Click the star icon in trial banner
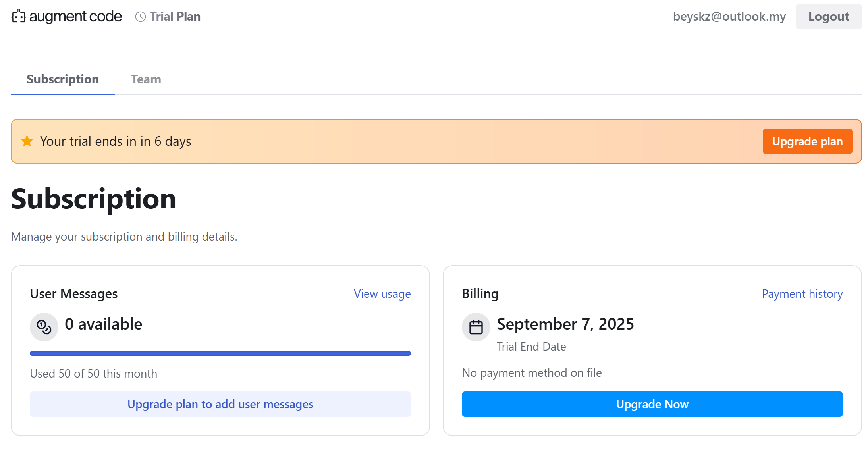 [27, 141]
